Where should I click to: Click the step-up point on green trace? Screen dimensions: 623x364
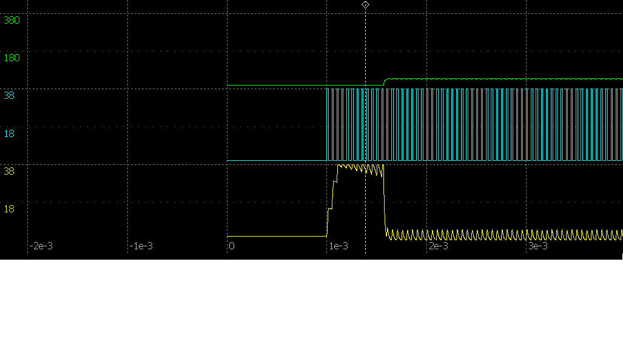[x=385, y=82]
